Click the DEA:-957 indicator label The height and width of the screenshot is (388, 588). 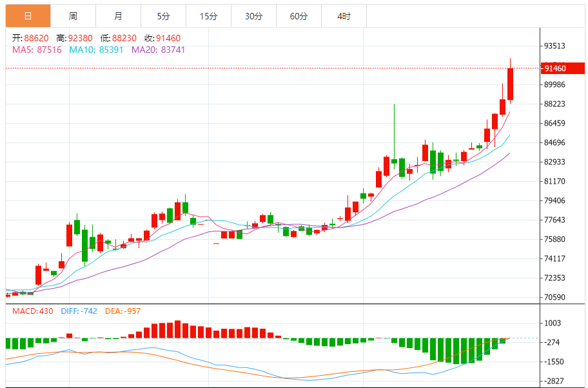click(x=123, y=311)
